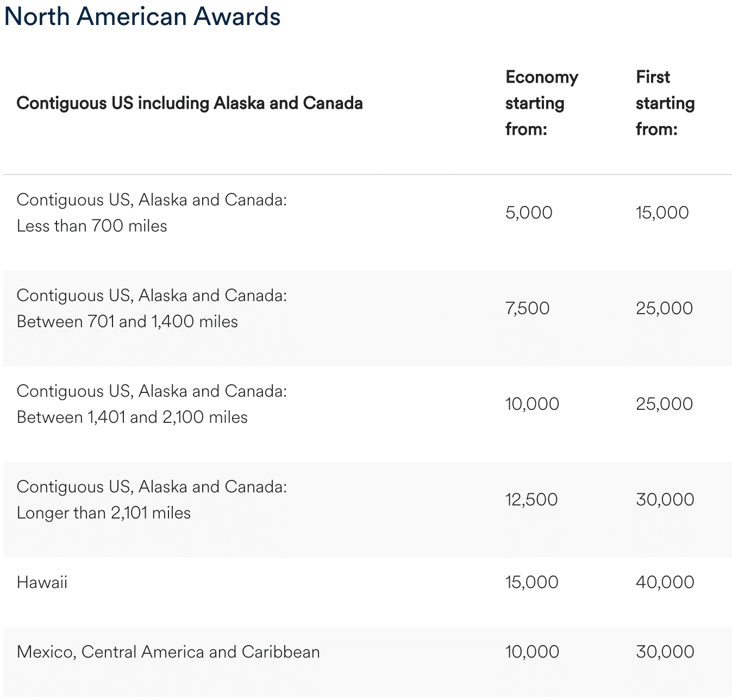This screenshot has width=732, height=700.
Task: Select the Mexico, Central America and Caribbean row
Action: (168, 652)
